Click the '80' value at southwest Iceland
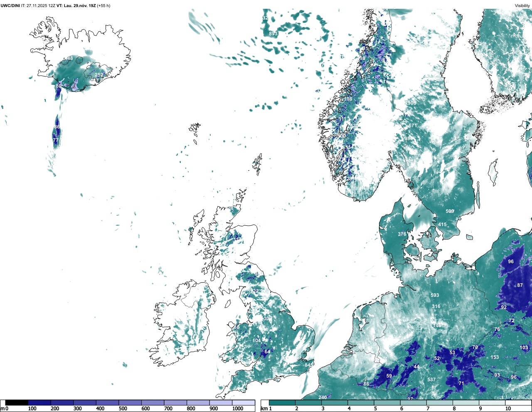532x412 pixels. (x=59, y=86)
